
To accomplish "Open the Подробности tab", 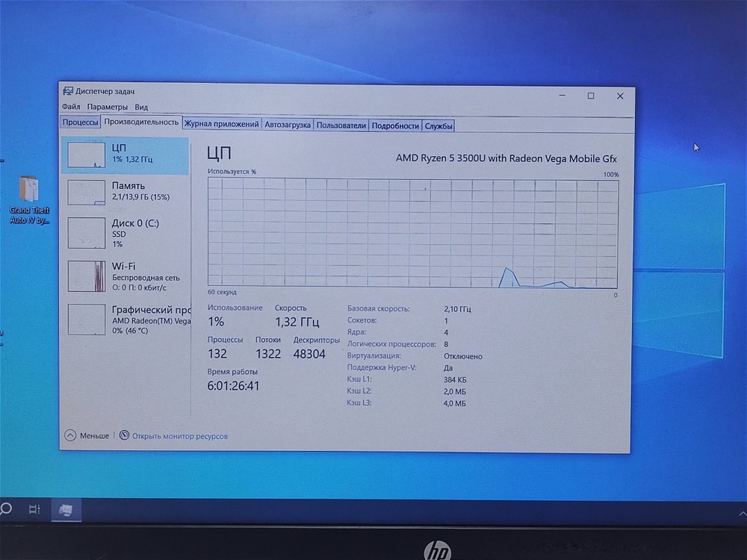I will click(395, 125).
